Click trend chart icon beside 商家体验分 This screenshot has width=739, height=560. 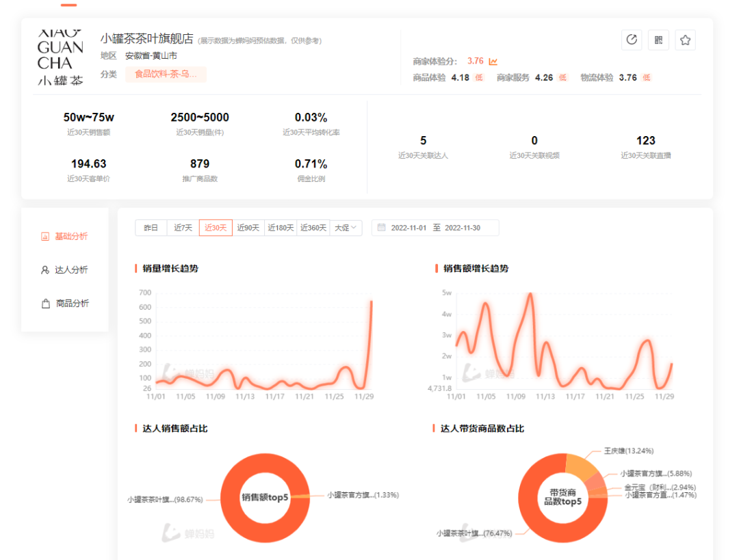click(x=493, y=62)
